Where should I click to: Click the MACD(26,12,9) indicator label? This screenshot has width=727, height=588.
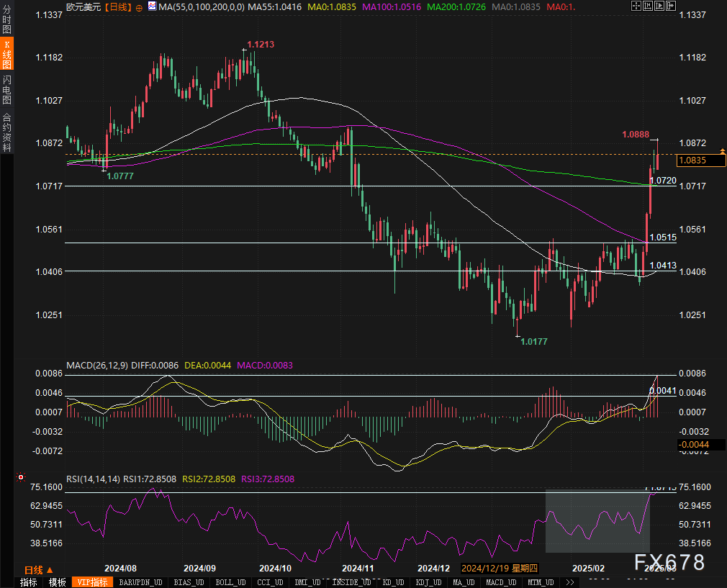(96, 366)
